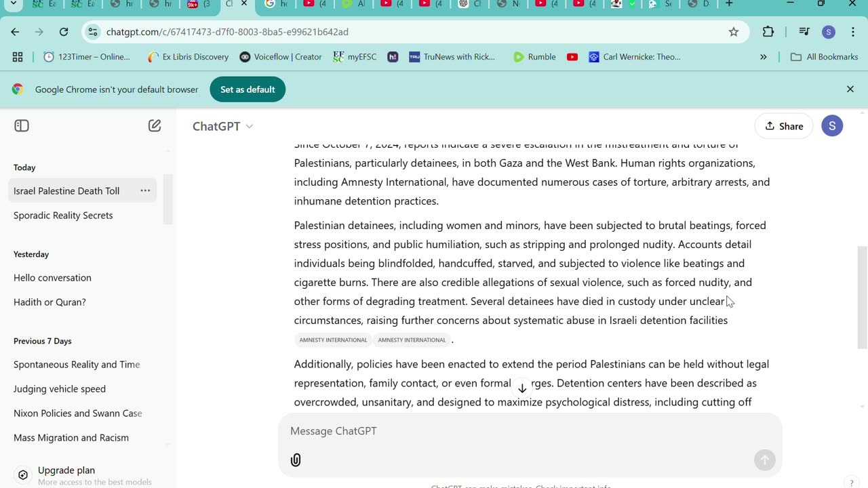
Task: Open Ex Libris Discovery bookmark
Action: (188, 57)
